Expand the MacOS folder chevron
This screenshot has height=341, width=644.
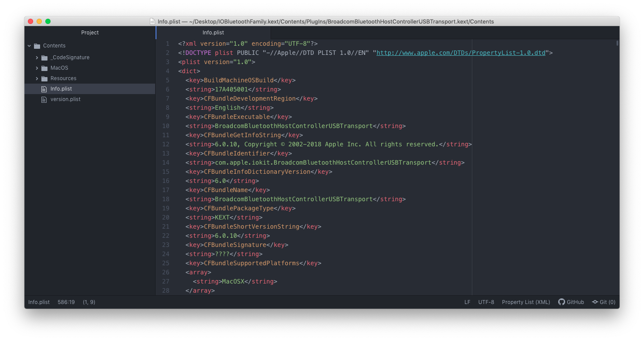(x=37, y=68)
